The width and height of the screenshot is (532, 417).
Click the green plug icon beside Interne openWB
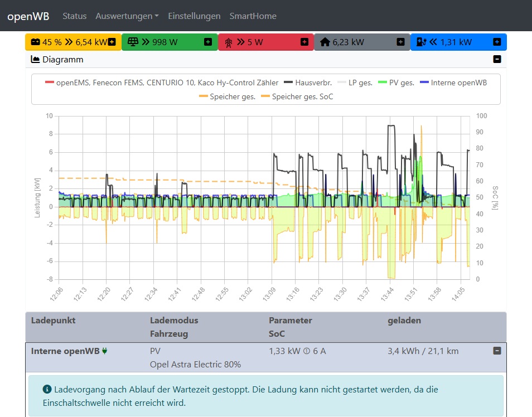[104, 351]
